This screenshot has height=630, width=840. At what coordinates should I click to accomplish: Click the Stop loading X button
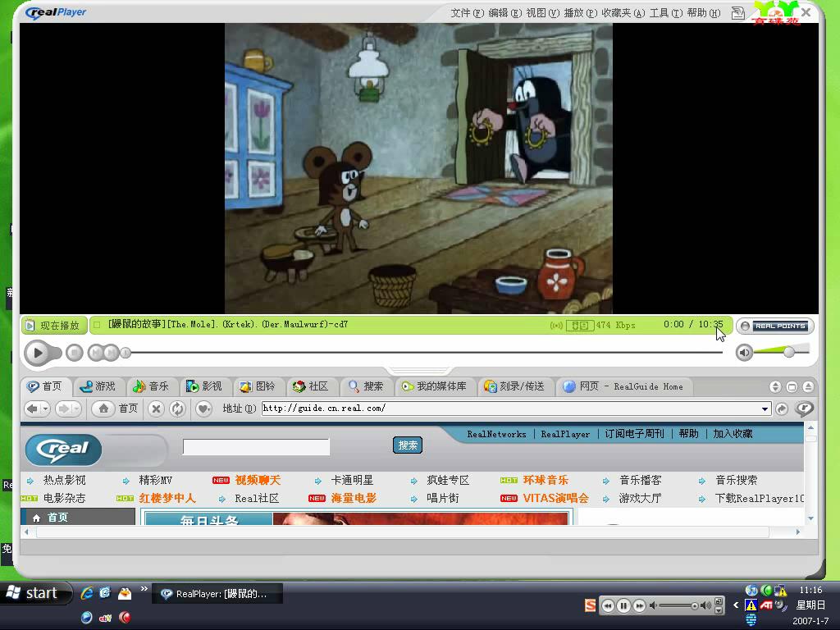click(x=156, y=409)
